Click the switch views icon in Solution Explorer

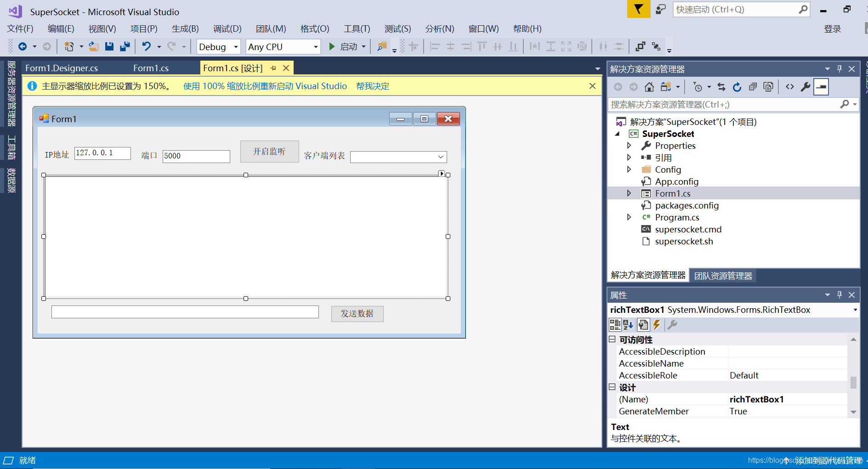pos(665,87)
